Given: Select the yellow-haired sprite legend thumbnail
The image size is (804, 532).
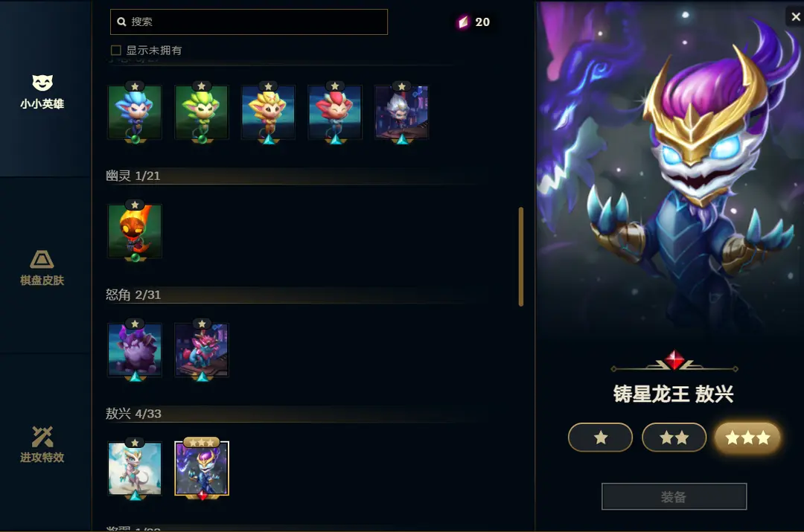Looking at the screenshot, I should (x=268, y=112).
